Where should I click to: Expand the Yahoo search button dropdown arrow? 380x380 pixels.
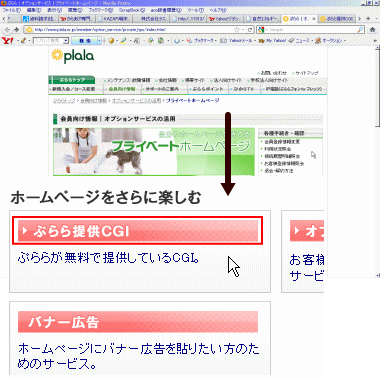coord(99,41)
